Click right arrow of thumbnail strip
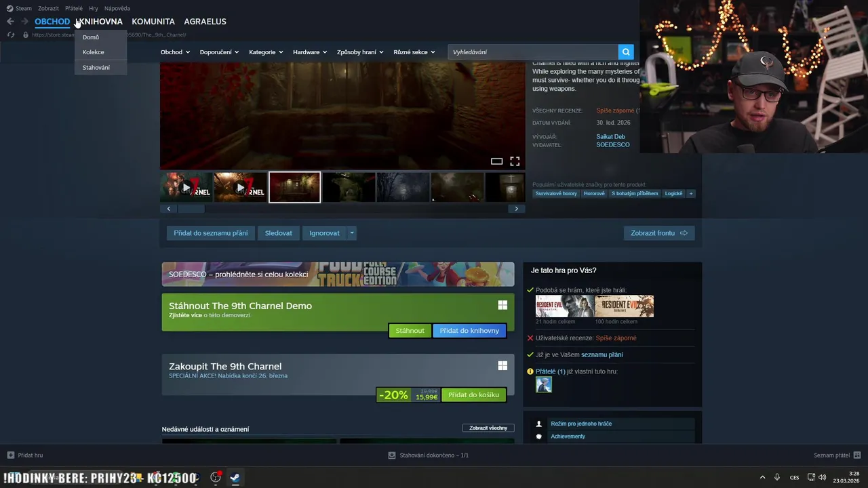Screen dimensions: 868x488 [517, 209]
